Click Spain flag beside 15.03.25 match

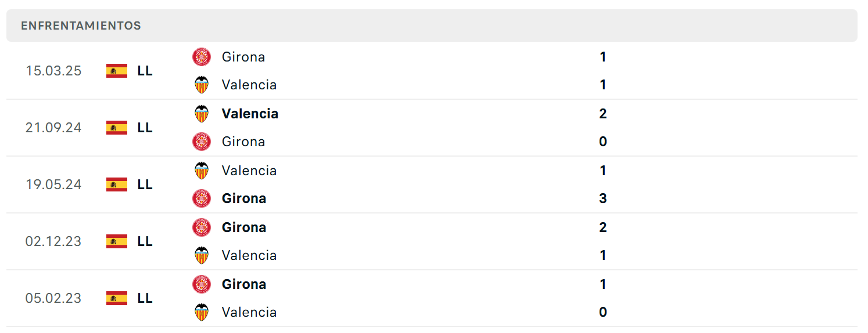point(117,71)
